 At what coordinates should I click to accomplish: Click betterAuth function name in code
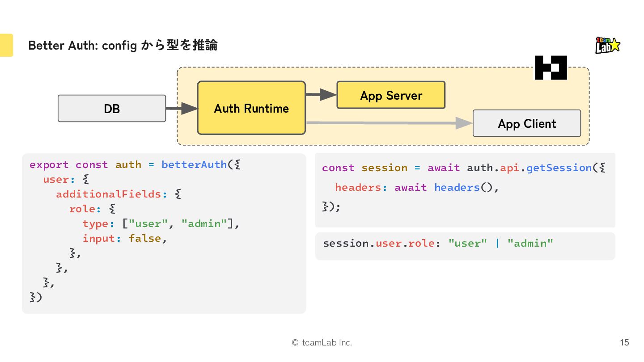click(x=194, y=164)
